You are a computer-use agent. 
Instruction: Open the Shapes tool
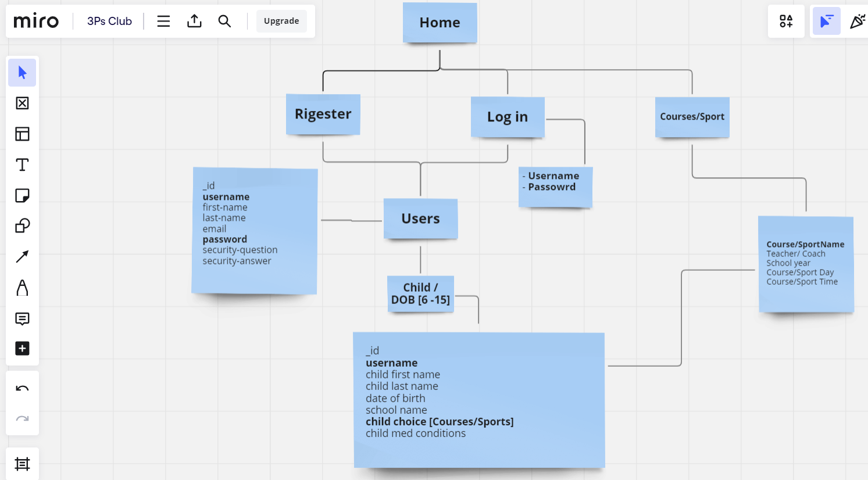22,226
